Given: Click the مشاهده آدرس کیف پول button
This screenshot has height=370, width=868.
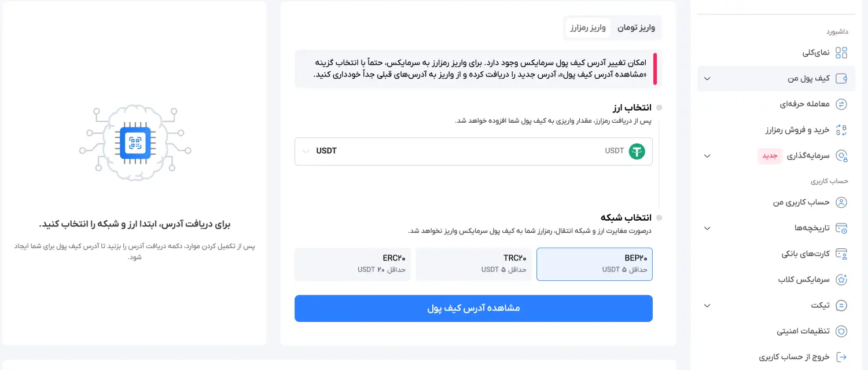Looking at the screenshot, I should coord(473,308).
